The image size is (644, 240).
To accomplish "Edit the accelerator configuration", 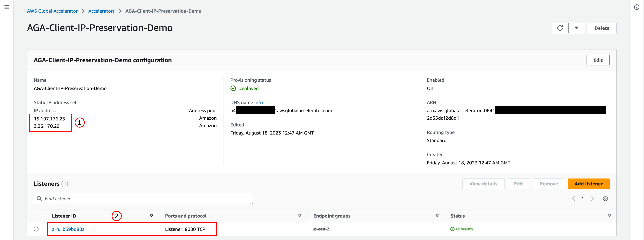I will pyautogui.click(x=598, y=60).
